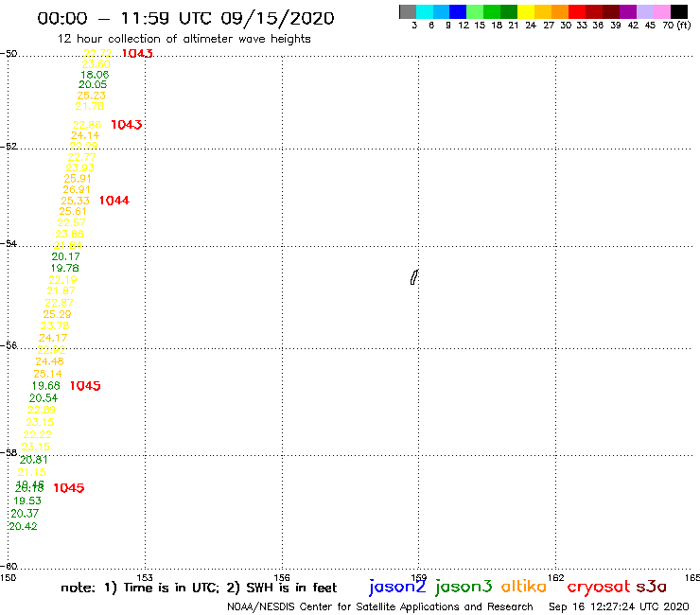Click the wave height value 21.15
700x615 pixels.
[32, 472]
